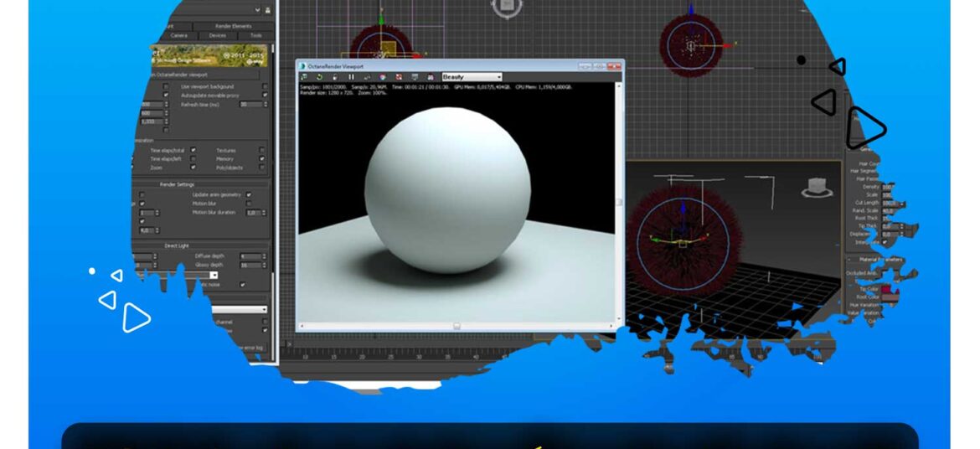This screenshot has height=449, width=980.
Task: Click the Rand. Scale value field
Action: pyautogui.click(x=890, y=211)
